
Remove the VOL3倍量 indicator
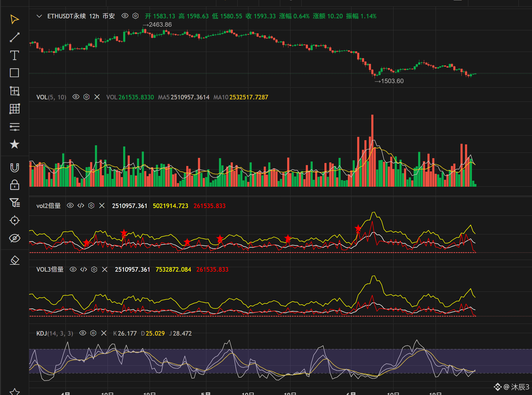tap(105, 270)
